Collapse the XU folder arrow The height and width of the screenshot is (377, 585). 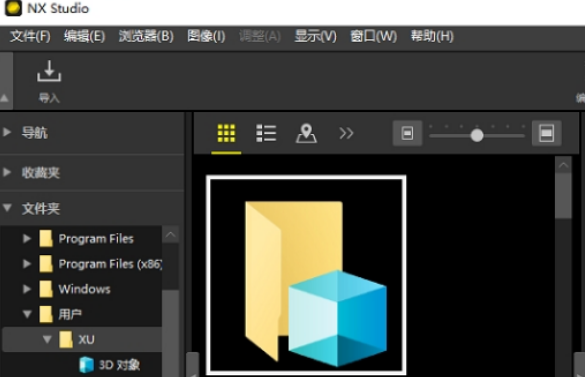pyautogui.click(x=47, y=339)
